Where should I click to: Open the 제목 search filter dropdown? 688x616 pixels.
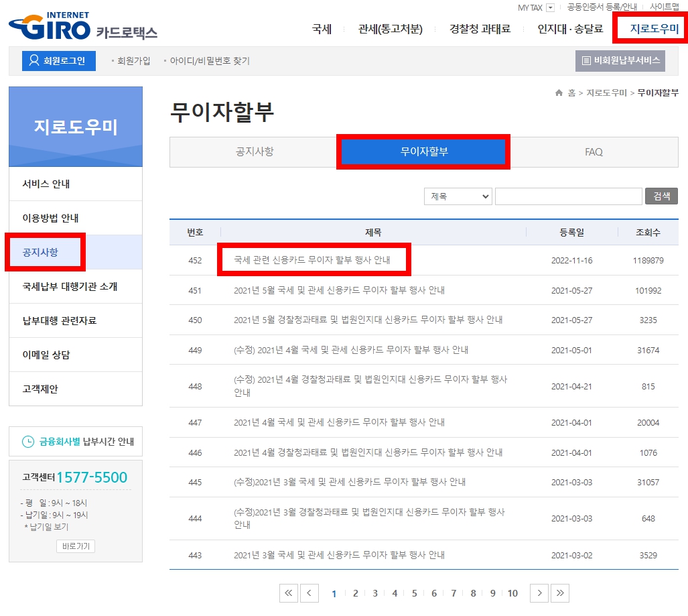458,196
